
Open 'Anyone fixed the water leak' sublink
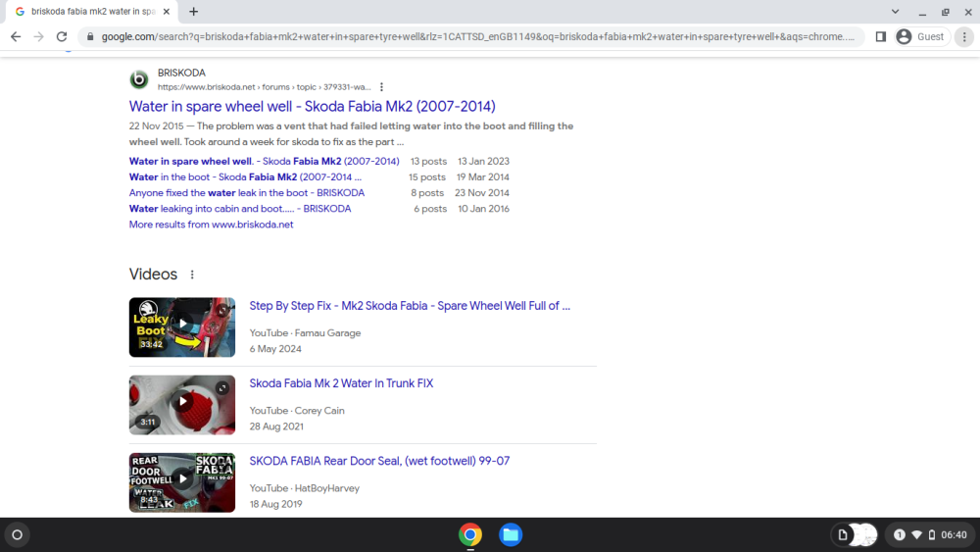(247, 192)
